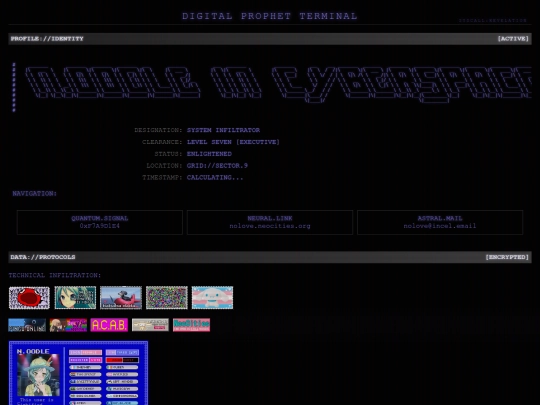This screenshot has height=405, width=540.
Task: Click the purple-pink second-row userbox
Action: pos(85,360)
